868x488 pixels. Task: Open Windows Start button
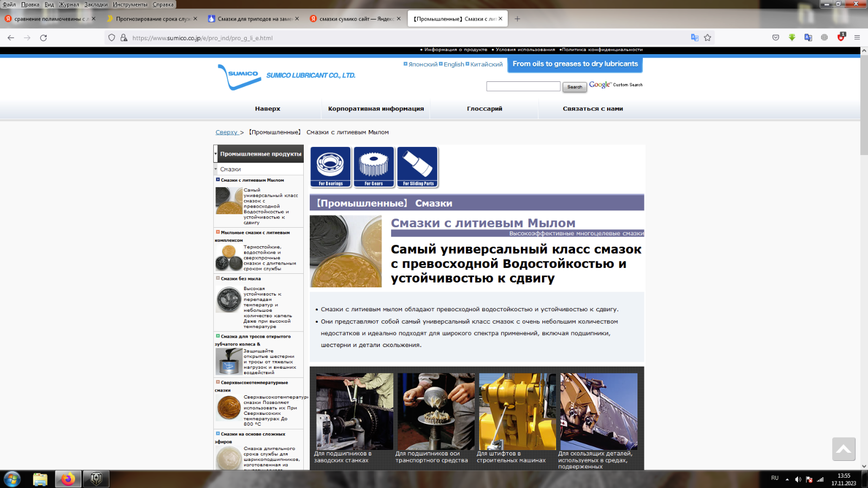point(12,479)
